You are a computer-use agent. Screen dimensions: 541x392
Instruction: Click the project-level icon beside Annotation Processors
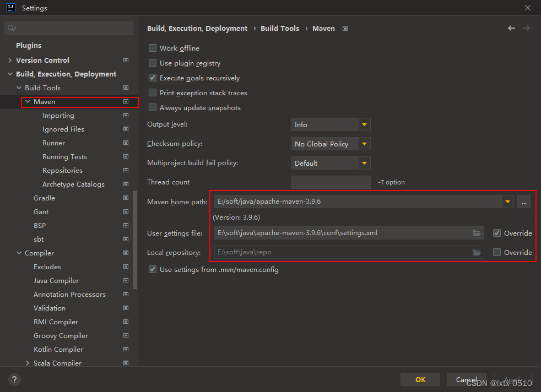[x=126, y=295]
